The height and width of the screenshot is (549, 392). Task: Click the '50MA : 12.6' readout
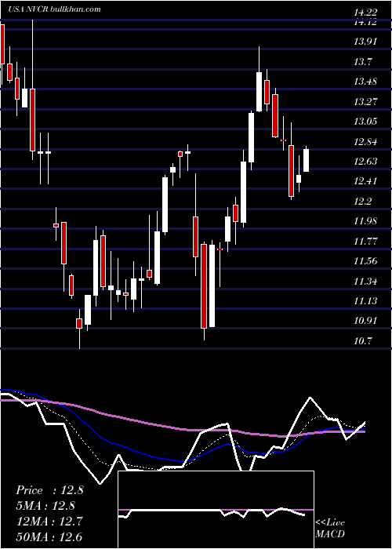point(49,536)
